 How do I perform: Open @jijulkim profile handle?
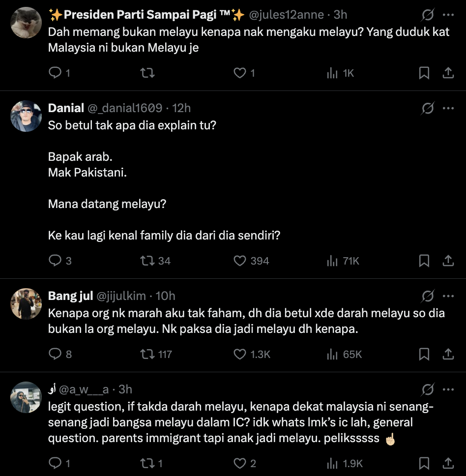[x=121, y=296]
